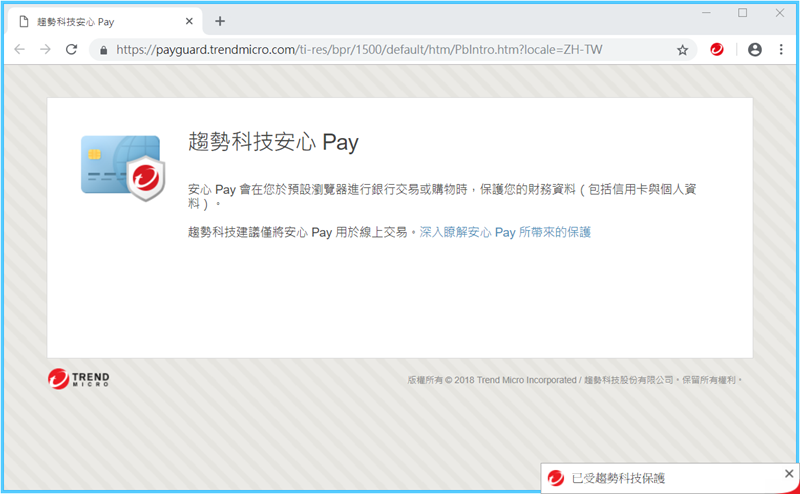The height and width of the screenshot is (494, 800).
Task: Open the Chrome three-dot menu
Action: pyautogui.click(x=781, y=50)
